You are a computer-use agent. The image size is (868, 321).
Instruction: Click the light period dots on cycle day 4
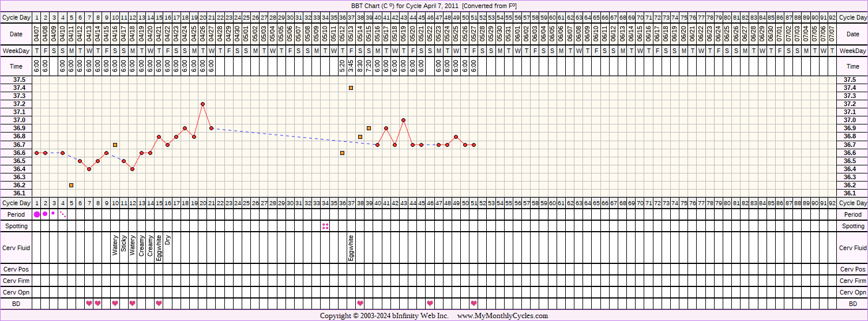coord(63,214)
